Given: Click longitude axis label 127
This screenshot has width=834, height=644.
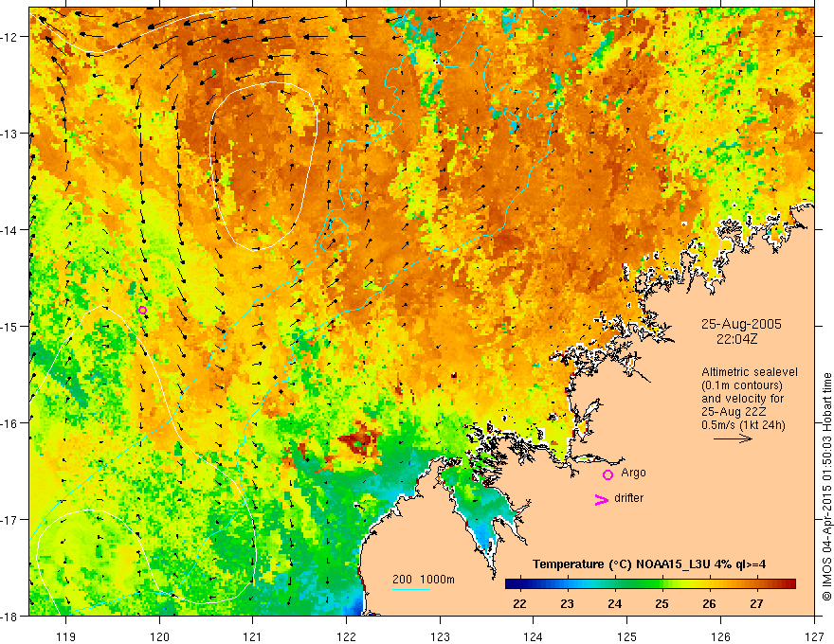Looking at the screenshot, I should pos(814,636).
